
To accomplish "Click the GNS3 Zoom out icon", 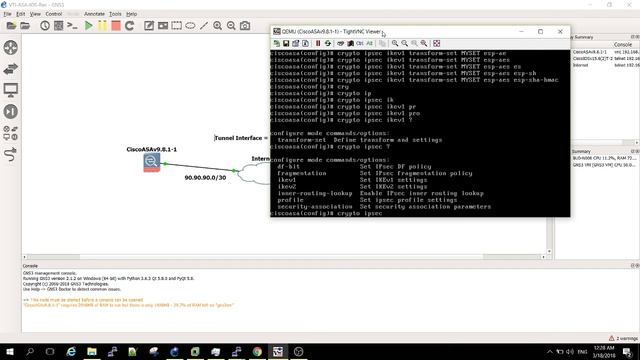I will click(231, 26).
